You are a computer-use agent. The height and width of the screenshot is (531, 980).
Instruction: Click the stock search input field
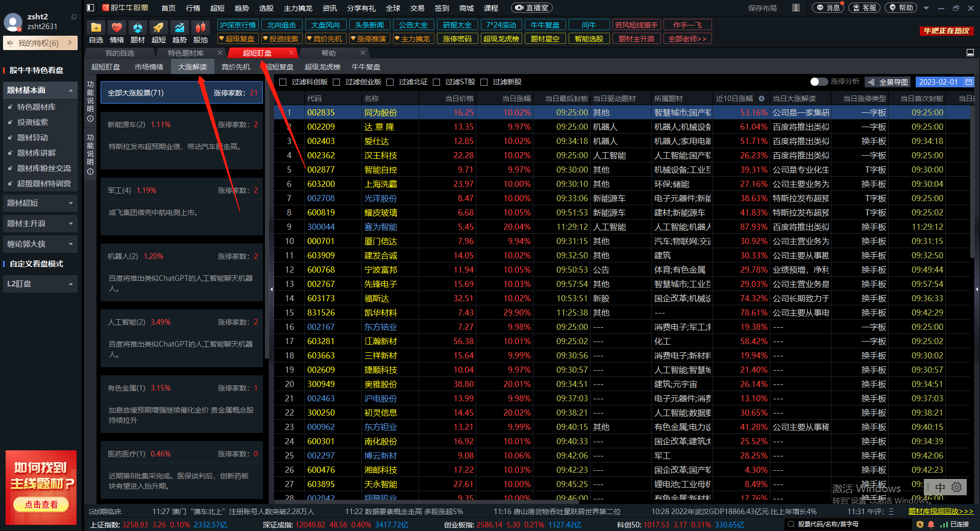pyautogui.click(x=848, y=524)
